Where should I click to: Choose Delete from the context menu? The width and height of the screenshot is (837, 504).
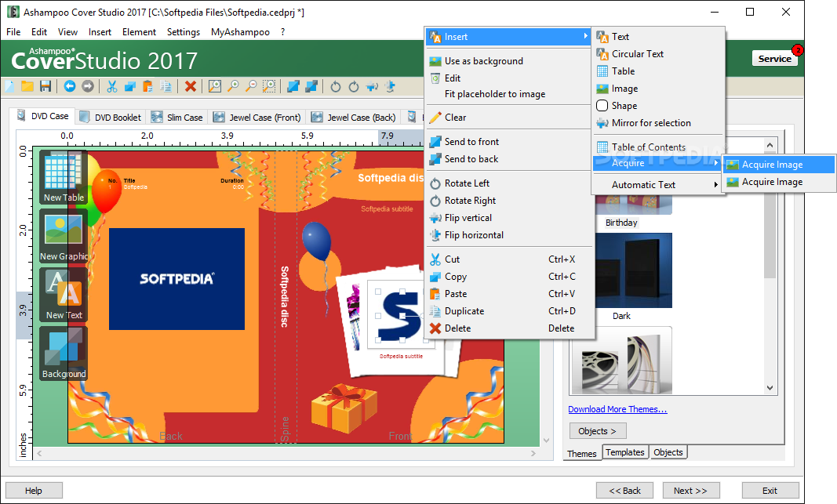(x=510, y=328)
